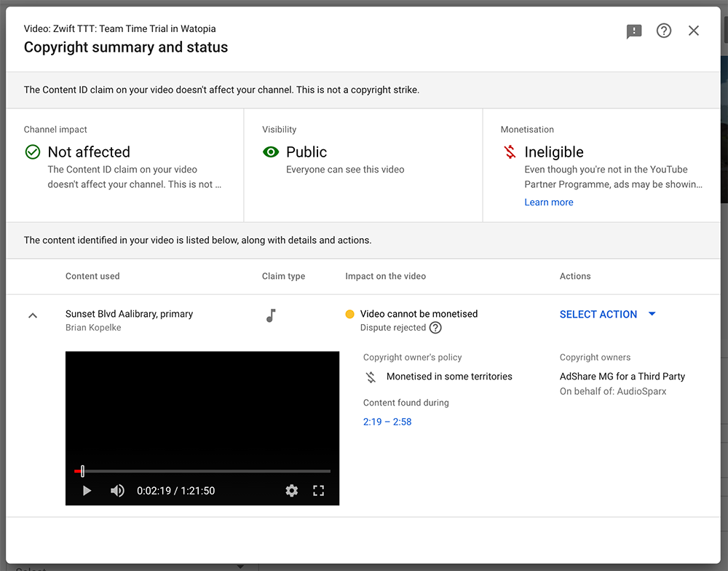Click the video progress bar scrubber

click(82, 471)
